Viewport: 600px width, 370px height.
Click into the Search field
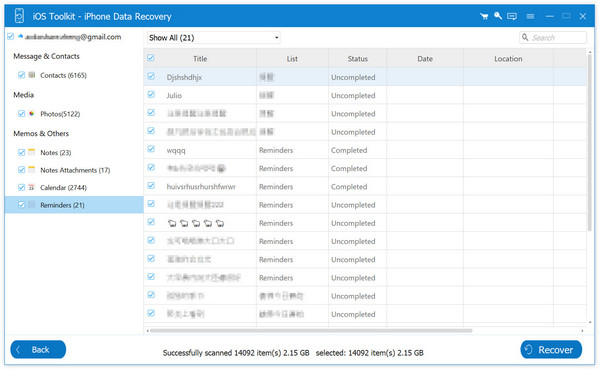tap(553, 37)
